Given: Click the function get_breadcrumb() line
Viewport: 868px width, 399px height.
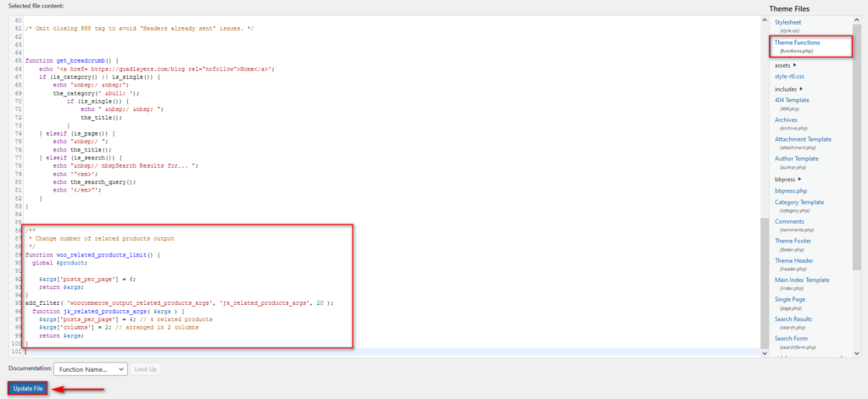Looking at the screenshot, I should [72, 60].
